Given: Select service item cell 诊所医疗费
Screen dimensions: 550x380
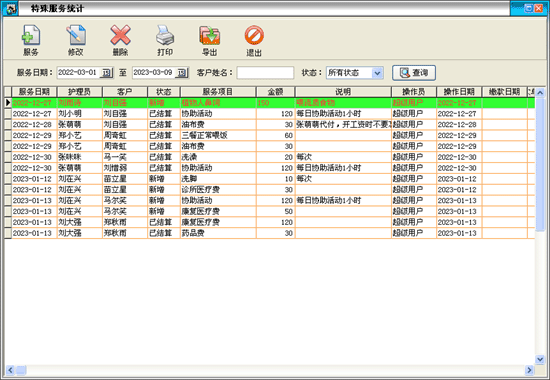Looking at the screenshot, I should (218, 190).
